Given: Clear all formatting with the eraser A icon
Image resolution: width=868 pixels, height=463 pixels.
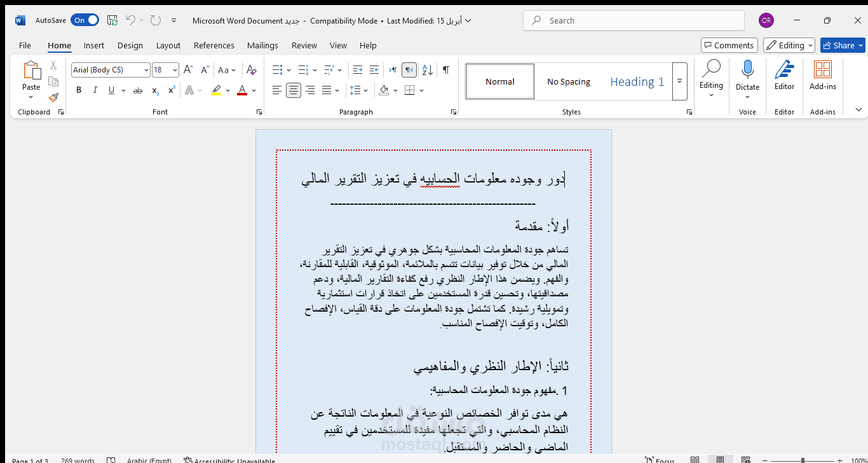Looking at the screenshot, I should (x=252, y=70).
